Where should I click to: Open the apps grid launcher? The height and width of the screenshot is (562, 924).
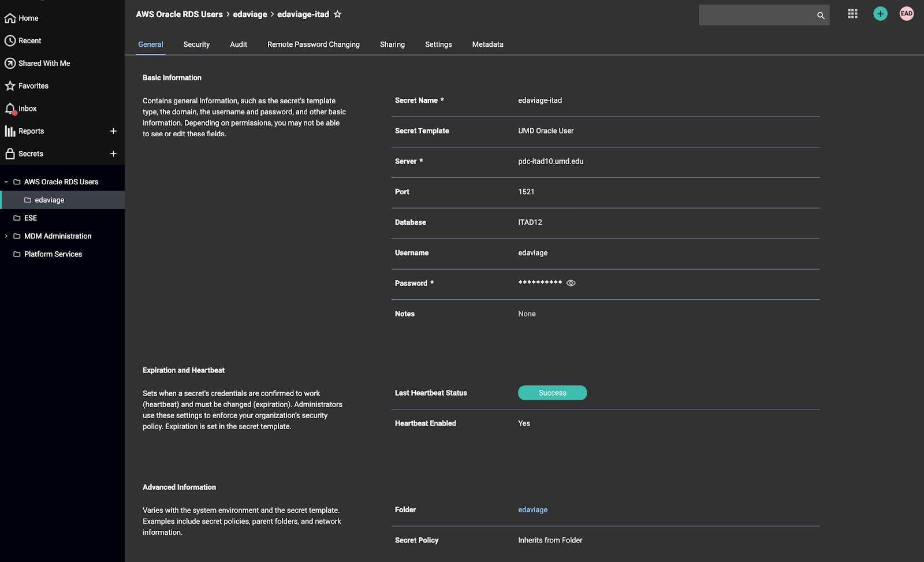pos(852,14)
